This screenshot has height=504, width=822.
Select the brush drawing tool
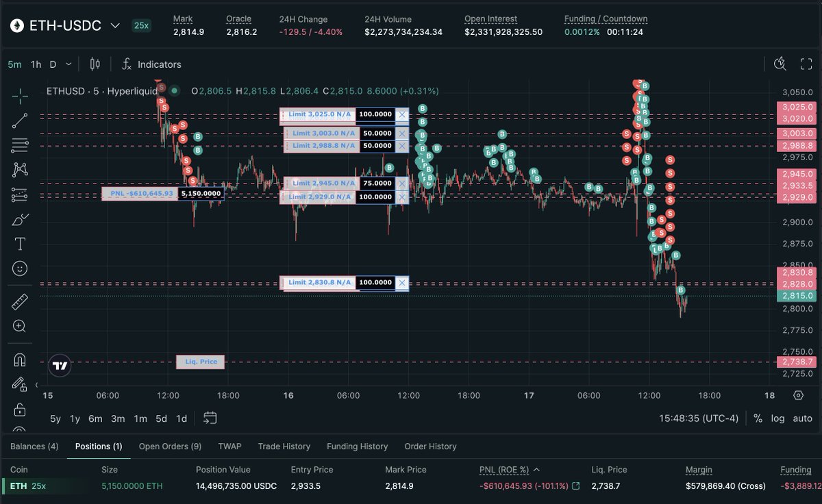pyautogui.click(x=20, y=220)
